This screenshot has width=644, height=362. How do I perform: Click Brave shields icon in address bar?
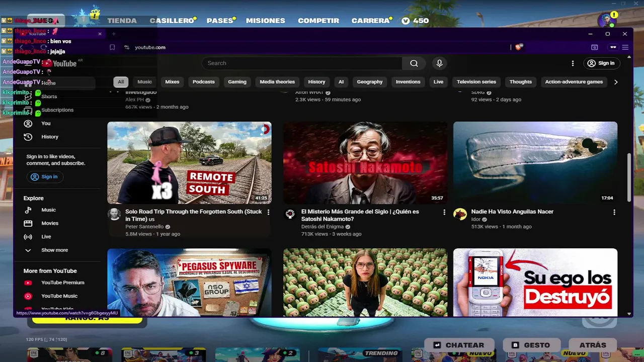tap(519, 47)
